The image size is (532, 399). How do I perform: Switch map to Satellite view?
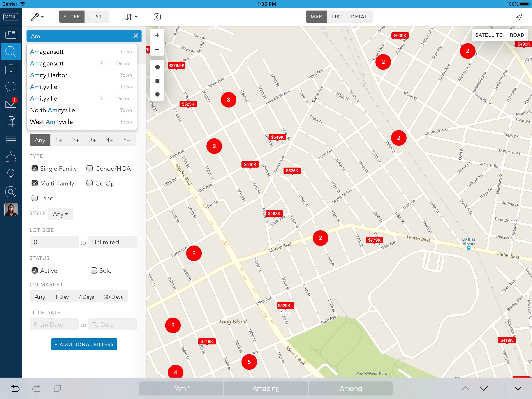(x=488, y=35)
